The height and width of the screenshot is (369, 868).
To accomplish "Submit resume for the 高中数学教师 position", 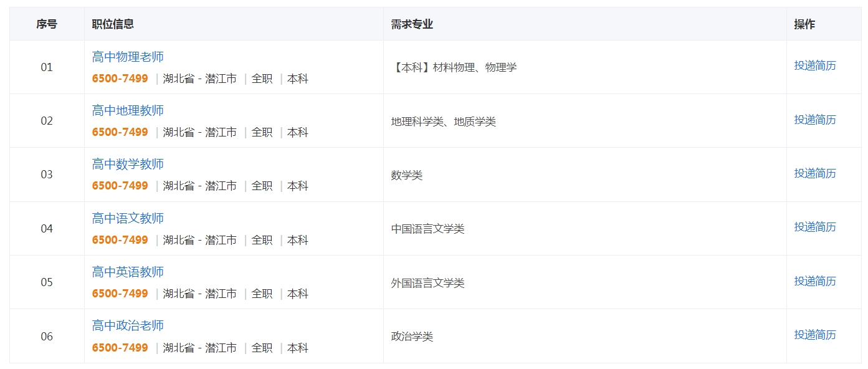I will click(x=814, y=173).
